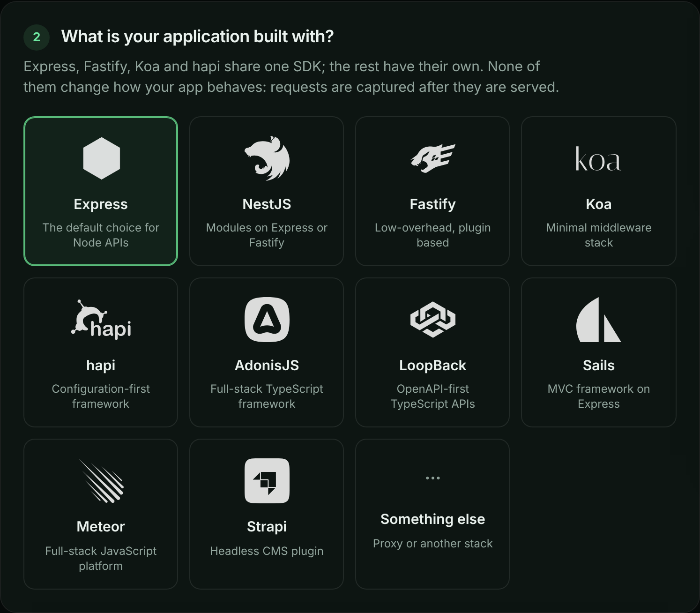The image size is (700, 613).
Task: Select the Strapi square logo
Action: click(267, 481)
